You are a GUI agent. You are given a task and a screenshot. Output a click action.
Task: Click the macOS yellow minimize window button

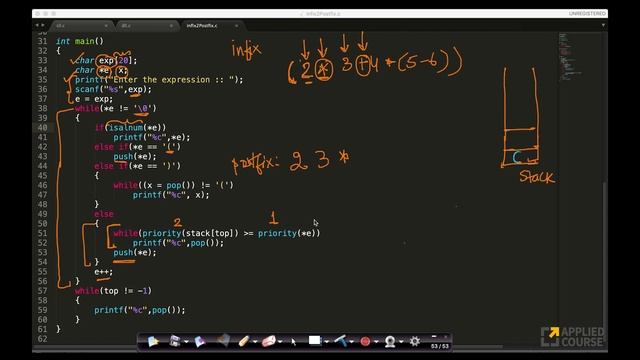46,13
